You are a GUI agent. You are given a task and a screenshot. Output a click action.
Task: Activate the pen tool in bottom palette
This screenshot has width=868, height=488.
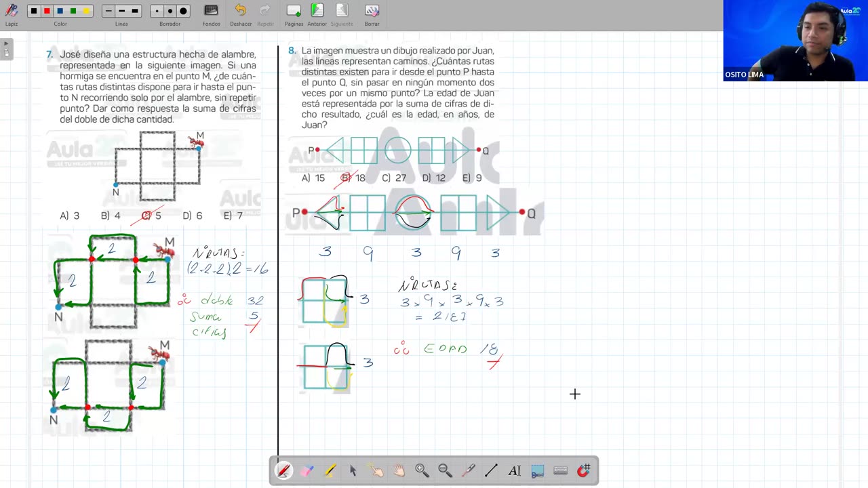click(283, 470)
